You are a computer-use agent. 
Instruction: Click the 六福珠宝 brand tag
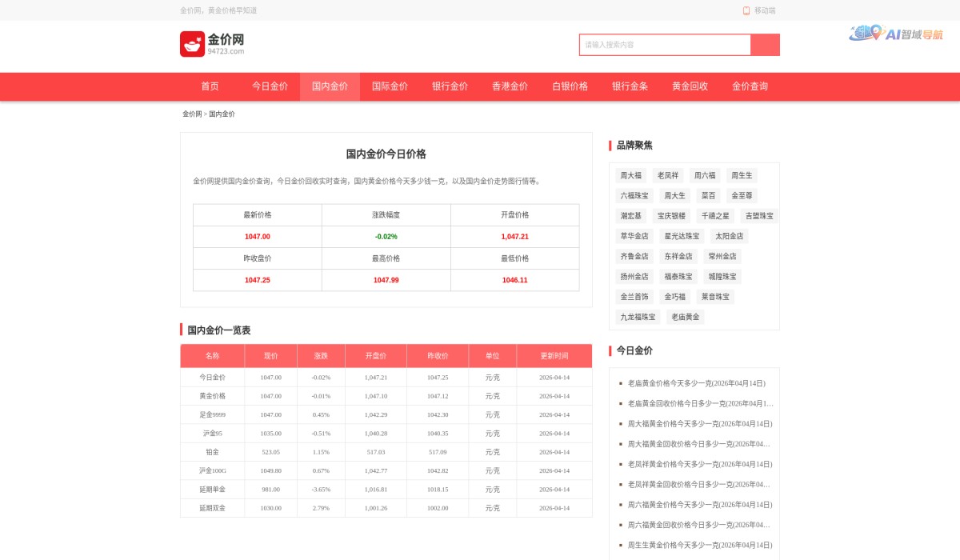click(x=633, y=195)
